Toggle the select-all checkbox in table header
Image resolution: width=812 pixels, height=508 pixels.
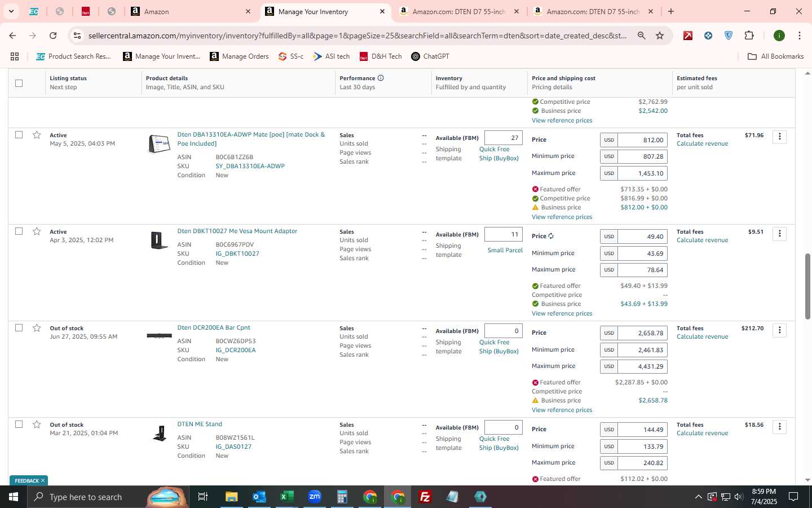(19, 83)
